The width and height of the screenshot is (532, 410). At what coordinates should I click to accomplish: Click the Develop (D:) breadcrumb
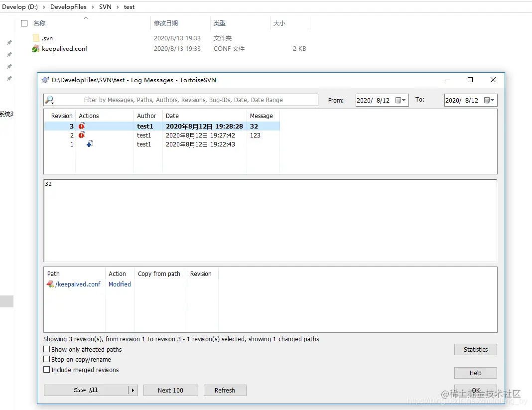[x=20, y=7]
